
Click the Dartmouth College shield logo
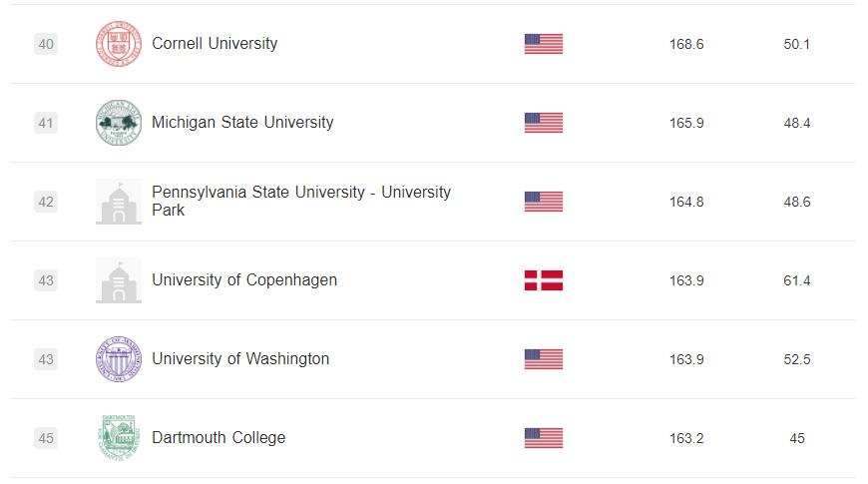point(119,437)
